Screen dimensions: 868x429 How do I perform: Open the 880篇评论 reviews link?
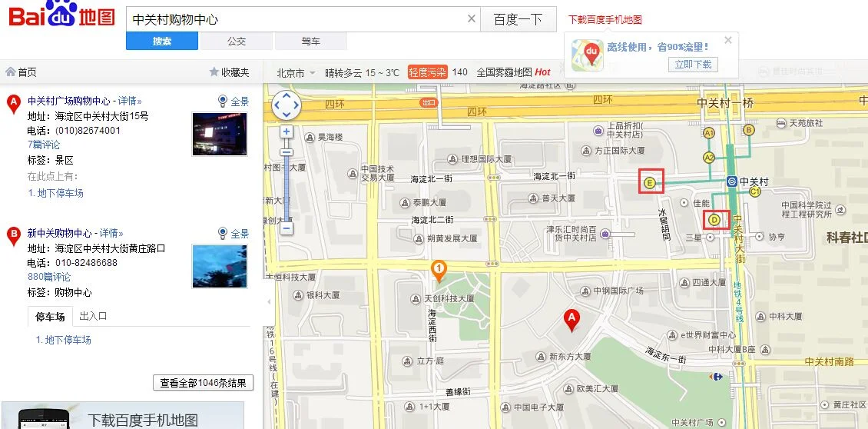pyautogui.click(x=49, y=277)
